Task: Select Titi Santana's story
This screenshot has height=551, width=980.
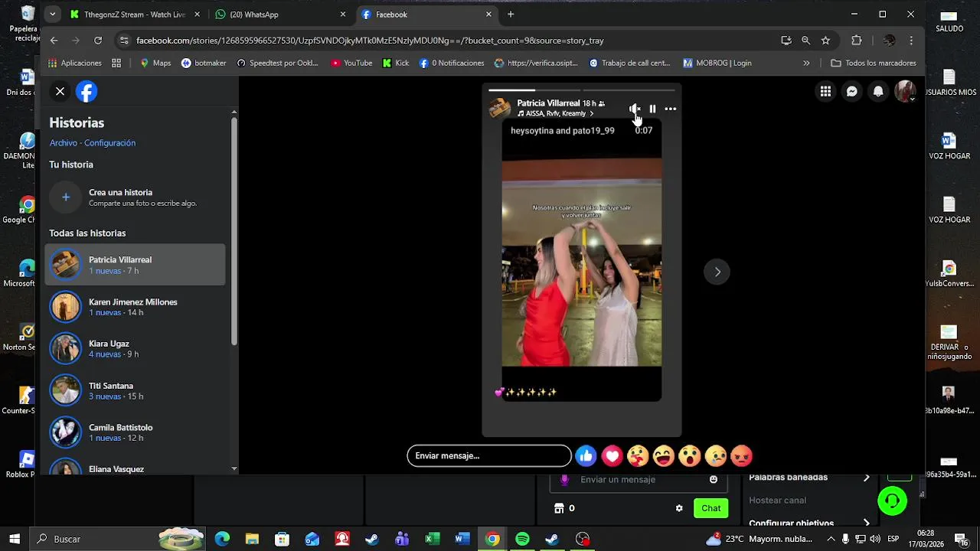Action: point(136,391)
